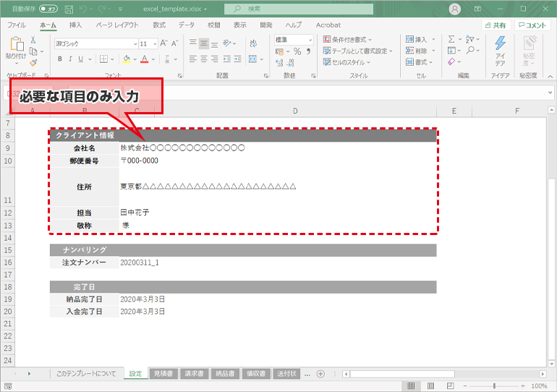This screenshot has height=392, width=557.
Task: Open the アイデア Ideas pane
Action: pyautogui.click(x=500, y=51)
